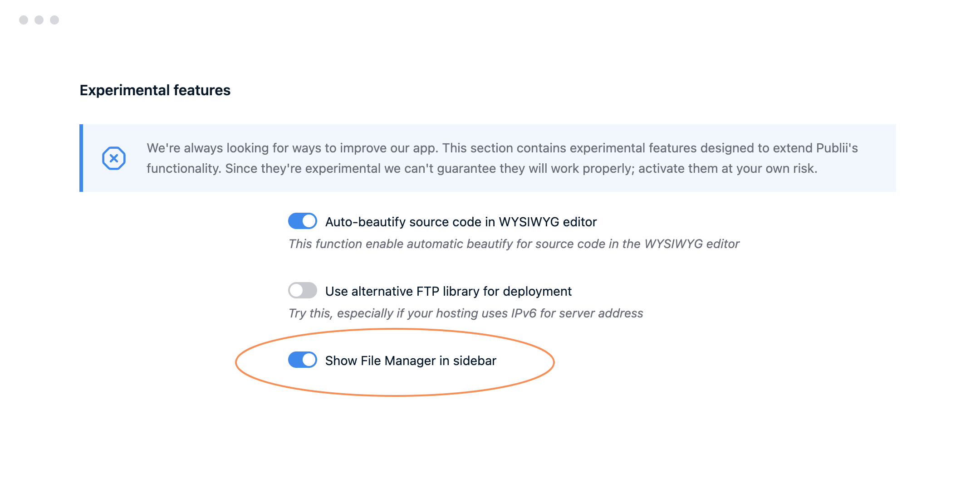Click the "Show File Manager in sidebar" label
This screenshot has width=980, height=483.
coord(411,361)
